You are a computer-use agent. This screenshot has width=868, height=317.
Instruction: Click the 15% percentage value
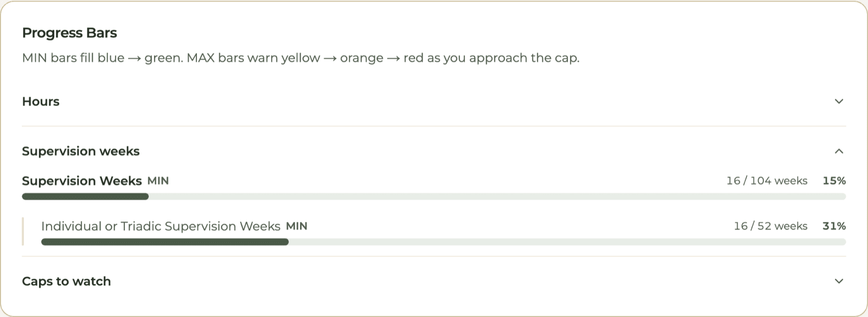[x=834, y=181]
